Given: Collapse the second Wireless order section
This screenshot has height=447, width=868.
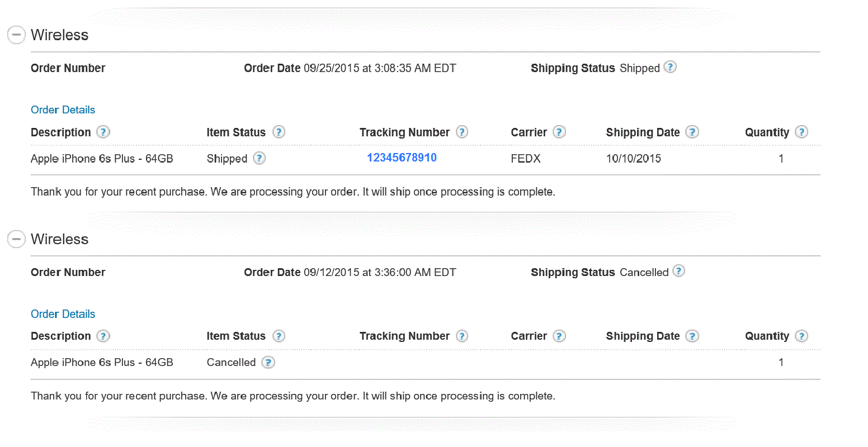Looking at the screenshot, I should [x=16, y=239].
